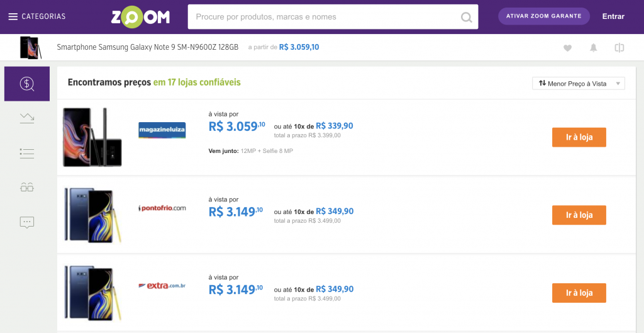The height and width of the screenshot is (333, 644).
Task: Add product to favorites with heart icon
Action: (567, 48)
